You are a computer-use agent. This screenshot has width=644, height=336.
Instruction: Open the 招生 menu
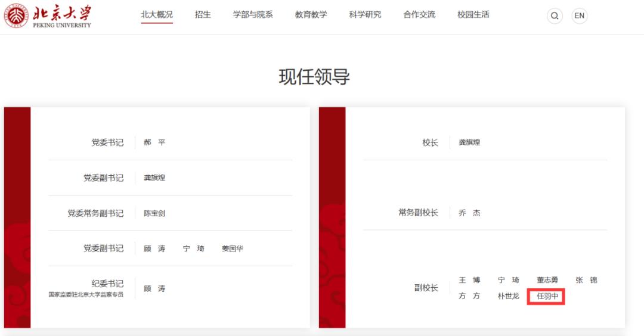coord(203,15)
